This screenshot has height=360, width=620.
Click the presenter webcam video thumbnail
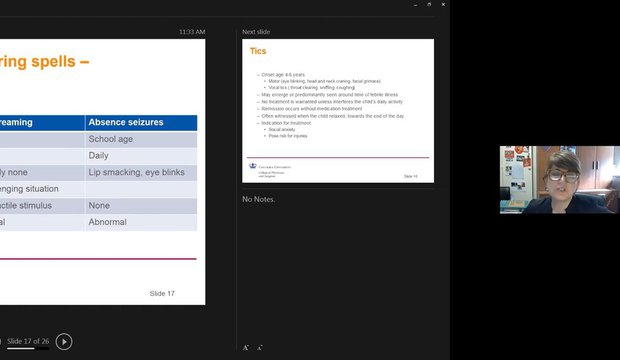point(560,180)
